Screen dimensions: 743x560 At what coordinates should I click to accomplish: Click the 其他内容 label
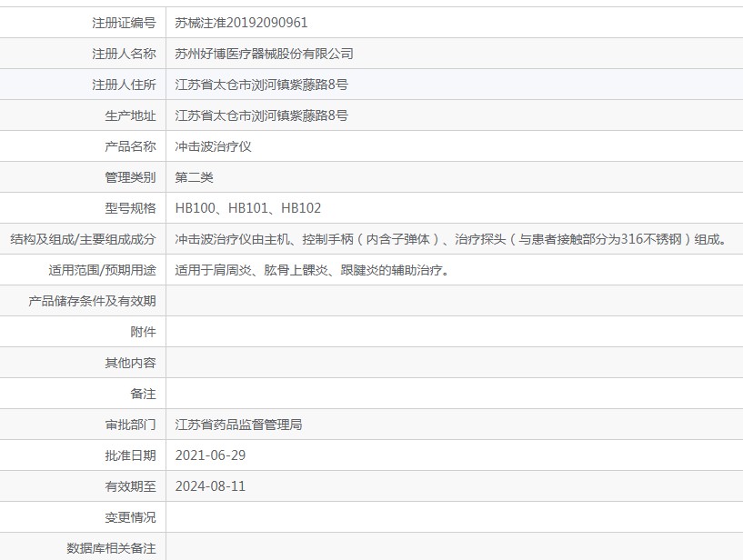(x=130, y=363)
